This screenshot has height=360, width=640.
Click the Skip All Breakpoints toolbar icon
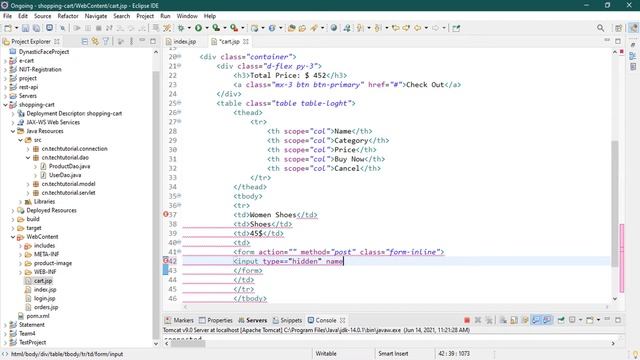coord(62,28)
